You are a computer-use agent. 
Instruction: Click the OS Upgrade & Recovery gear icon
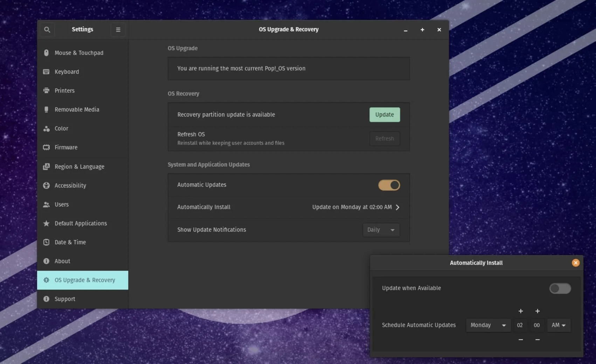(46, 280)
